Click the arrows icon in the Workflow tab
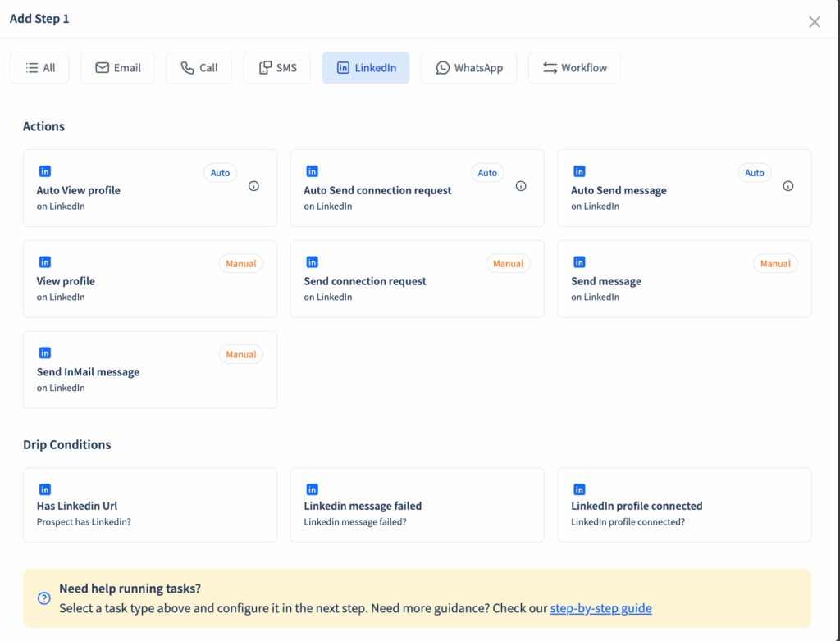Viewport: 840px width, 641px height. 550,67
